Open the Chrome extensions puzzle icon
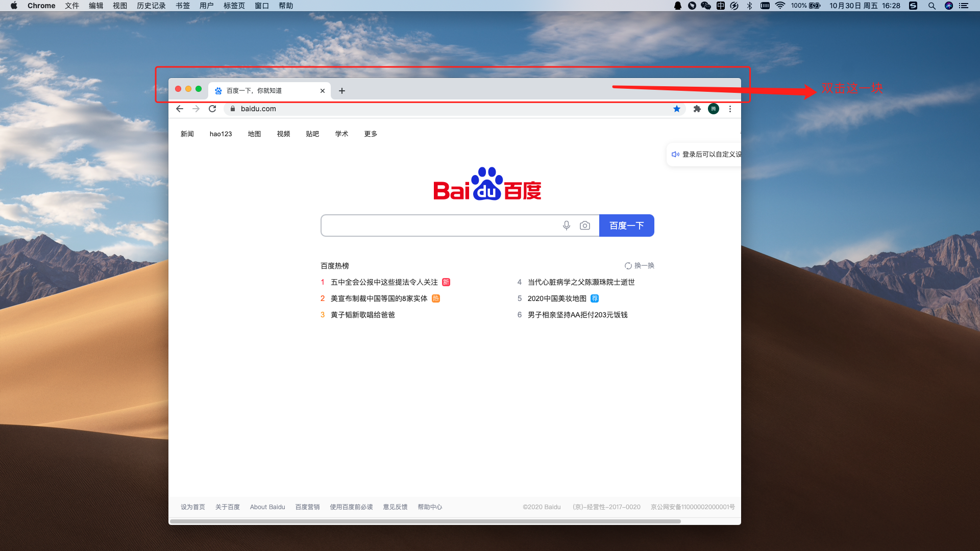This screenshot has height=551, width=980. [697, 109]
